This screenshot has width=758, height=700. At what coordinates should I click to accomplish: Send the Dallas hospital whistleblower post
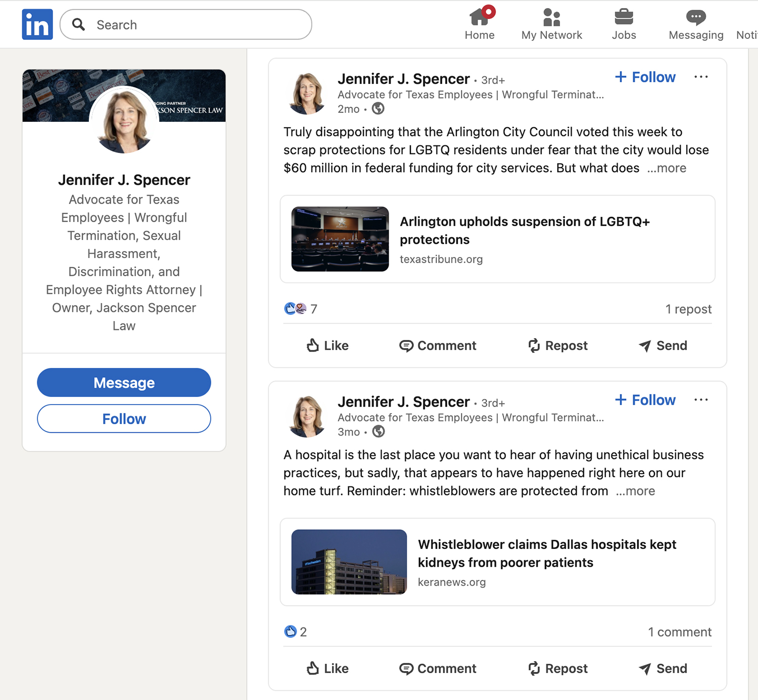click(663, 668)
